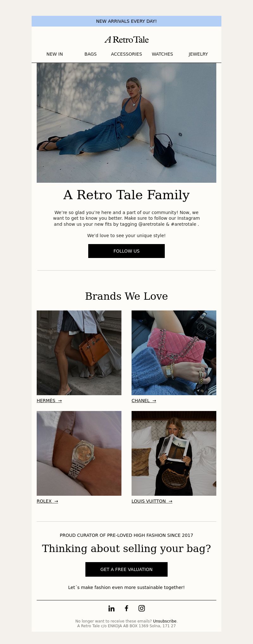
Task: Open the Facebook icon in footer
Action: [x=126, y=608]
